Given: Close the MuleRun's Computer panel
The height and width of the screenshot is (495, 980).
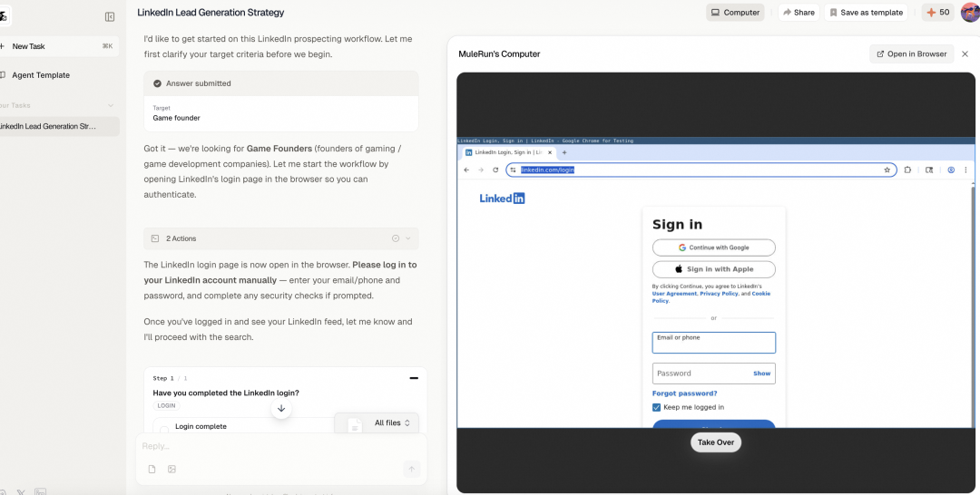Looking at the screenshot, I should point(965,54).
